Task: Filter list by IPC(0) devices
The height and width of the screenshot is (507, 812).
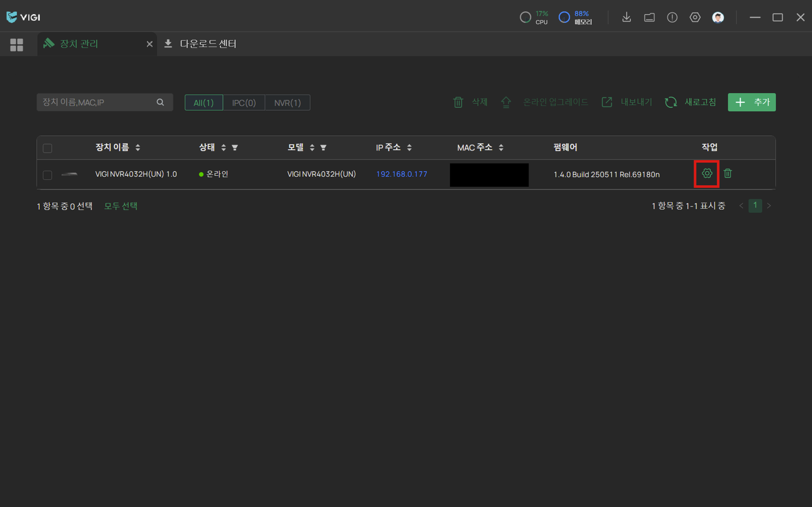Action: point(244,103)
